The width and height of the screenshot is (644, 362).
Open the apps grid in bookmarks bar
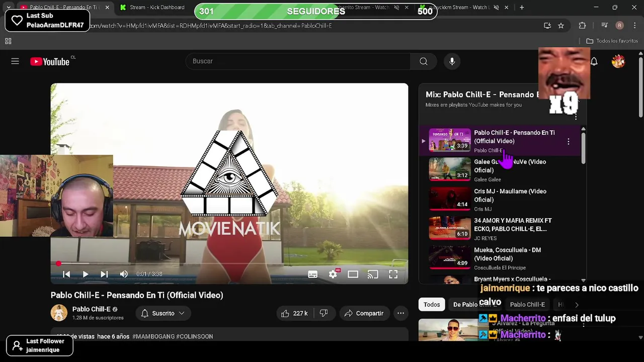(x=8, y=41)
